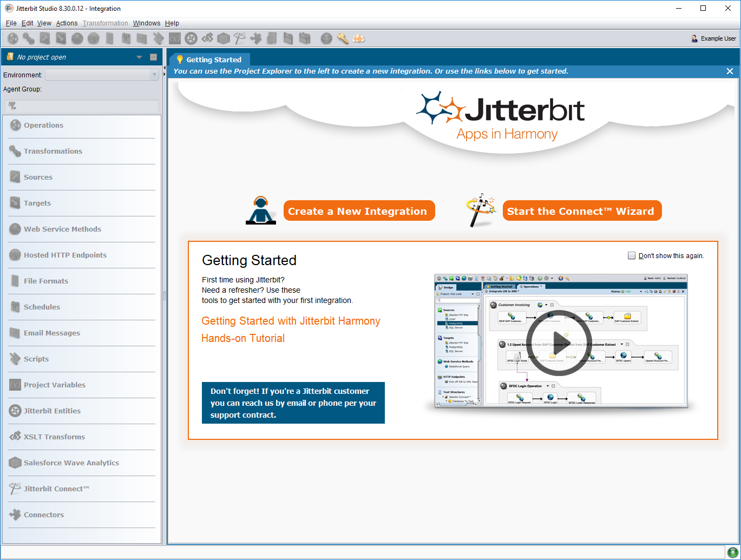Click the envelope Email Messages toolbar icon
This screenshot has height=560, width=741.
142,38
